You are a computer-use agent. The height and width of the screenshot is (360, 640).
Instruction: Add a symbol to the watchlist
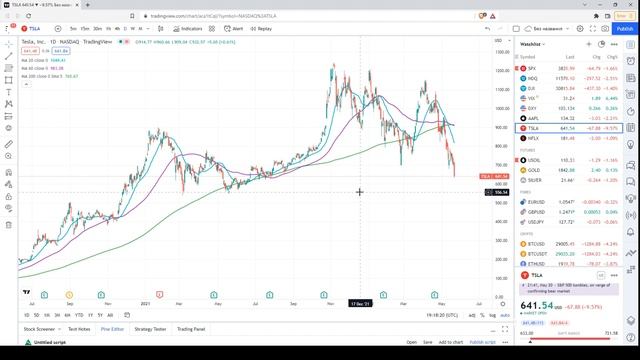click(589, 44)
